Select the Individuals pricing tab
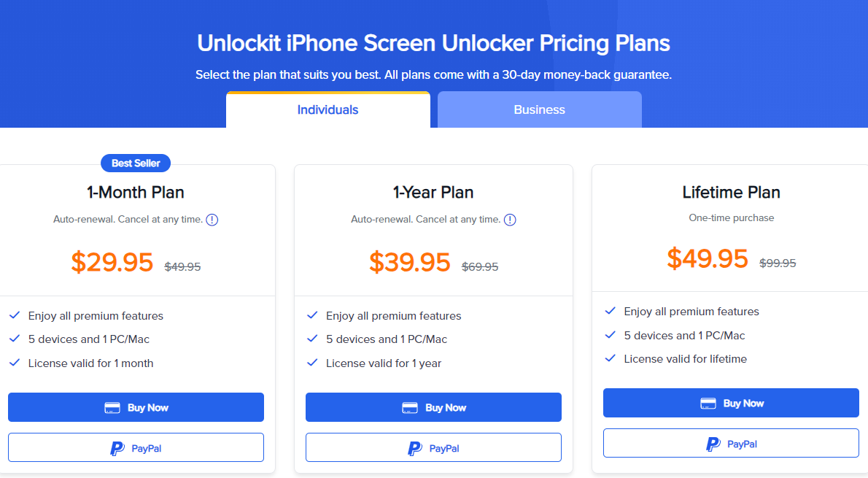This screenshot has height=478, width=868. (x=328, y=109)
